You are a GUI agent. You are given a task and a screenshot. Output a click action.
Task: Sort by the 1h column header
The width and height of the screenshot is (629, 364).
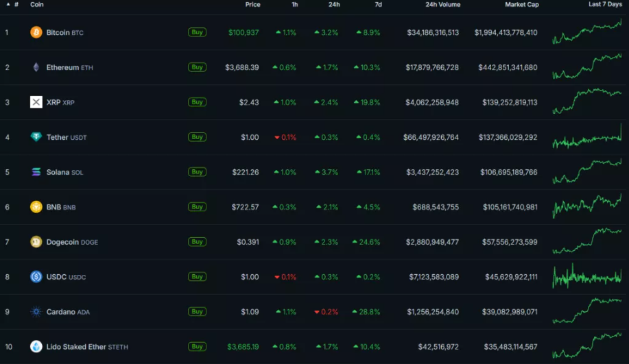click(x=295, y=4)
